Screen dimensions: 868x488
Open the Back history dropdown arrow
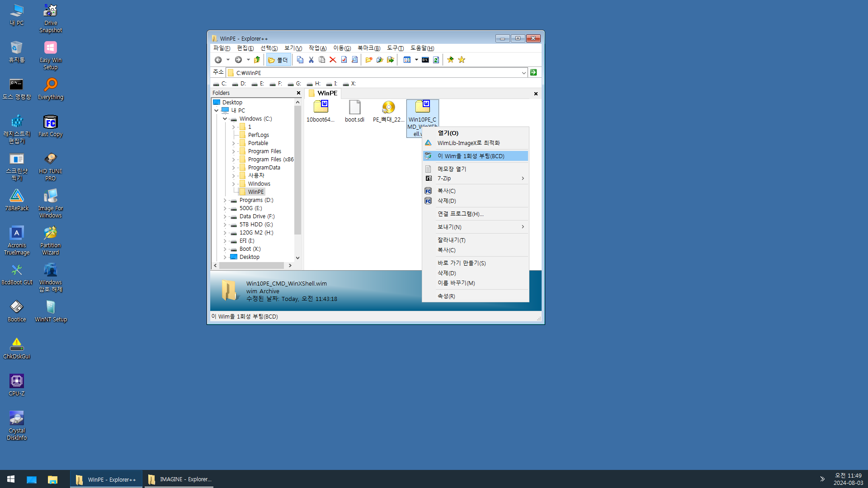click(228, 60)
